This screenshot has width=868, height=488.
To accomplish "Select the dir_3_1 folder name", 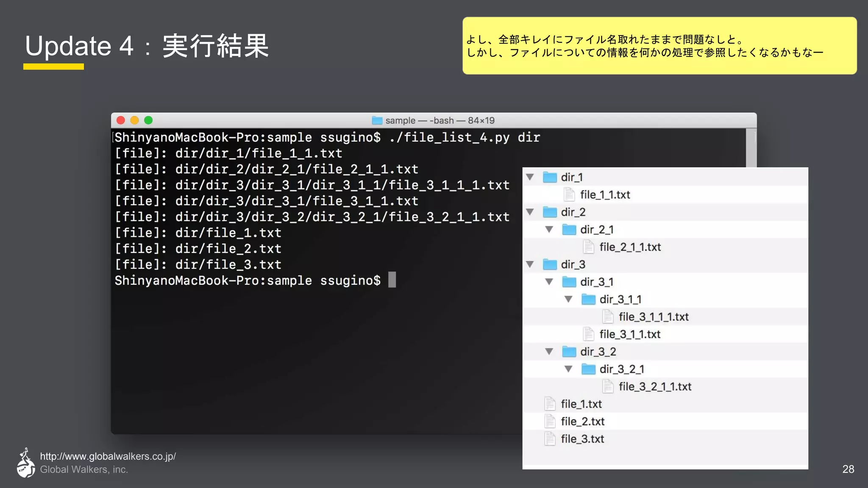I will 597,282.
